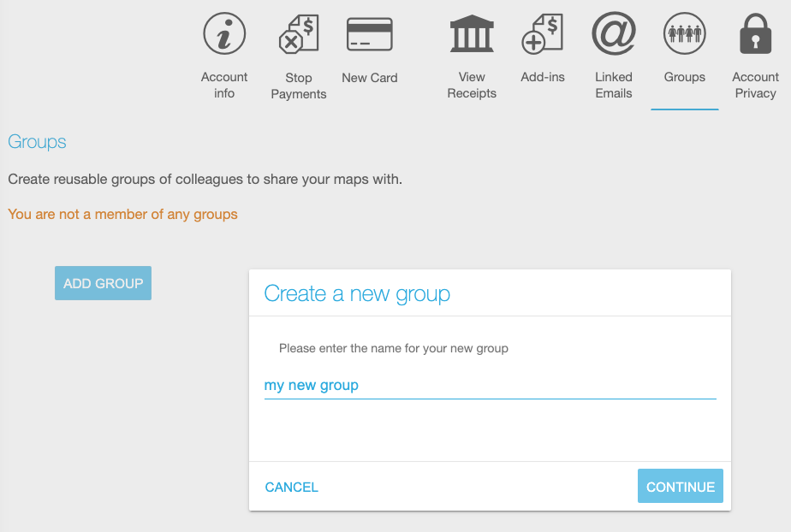Go to Account Privacy tab label
The height and width of the screenshot is (532, 791).
click(x=756, y=86)
